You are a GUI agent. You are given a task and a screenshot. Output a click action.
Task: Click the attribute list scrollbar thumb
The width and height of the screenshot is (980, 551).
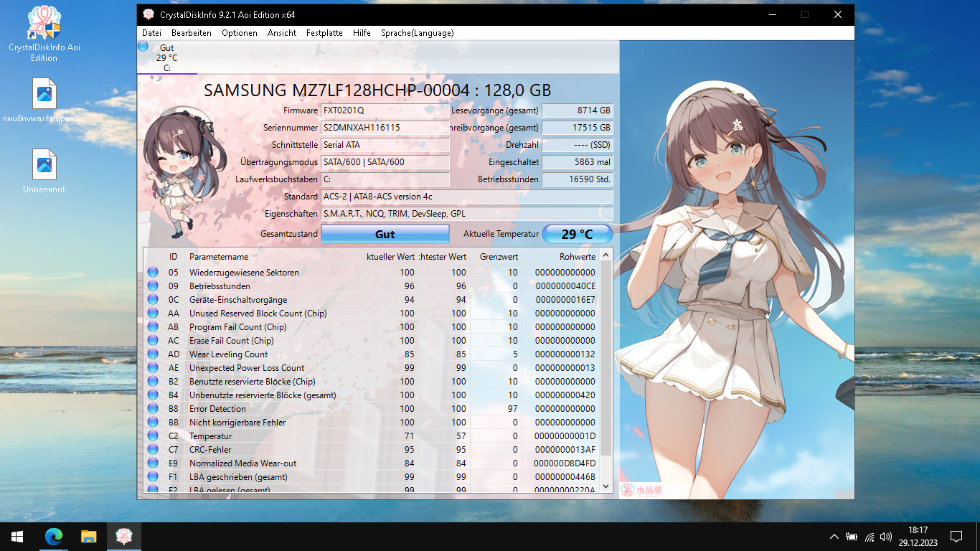click(x=606, y=358)
